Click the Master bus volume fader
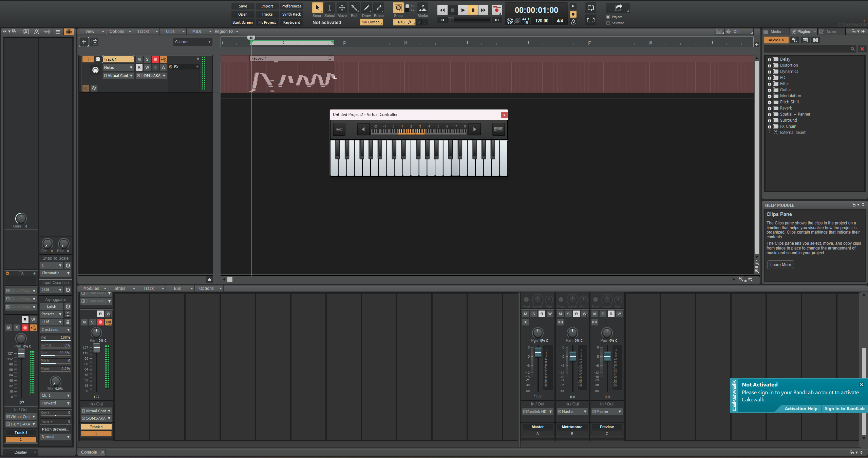The image size is (868, 458). (538, 353)
